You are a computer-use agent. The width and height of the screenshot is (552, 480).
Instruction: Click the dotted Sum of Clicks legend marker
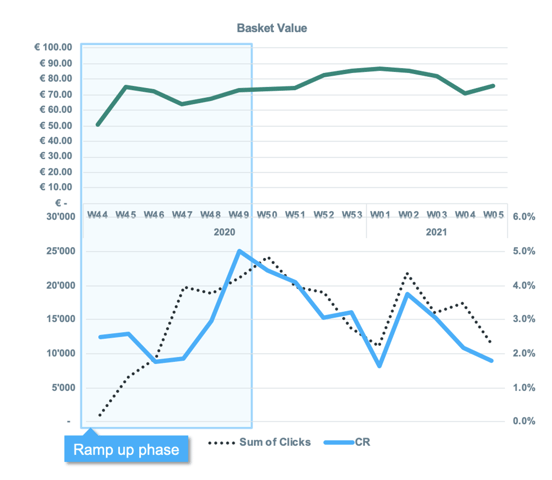(x=221, y=443)
